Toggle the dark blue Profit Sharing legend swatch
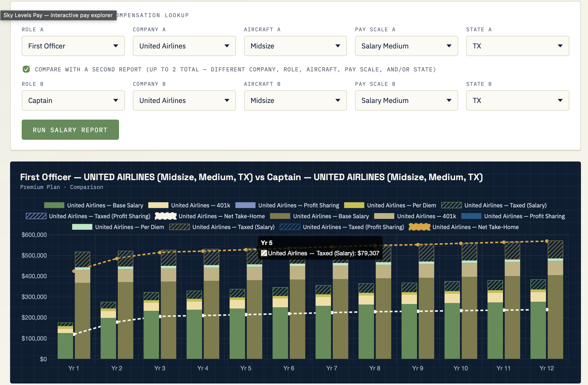The height and width of the screenshot is (385, 588). pos(471,216)
